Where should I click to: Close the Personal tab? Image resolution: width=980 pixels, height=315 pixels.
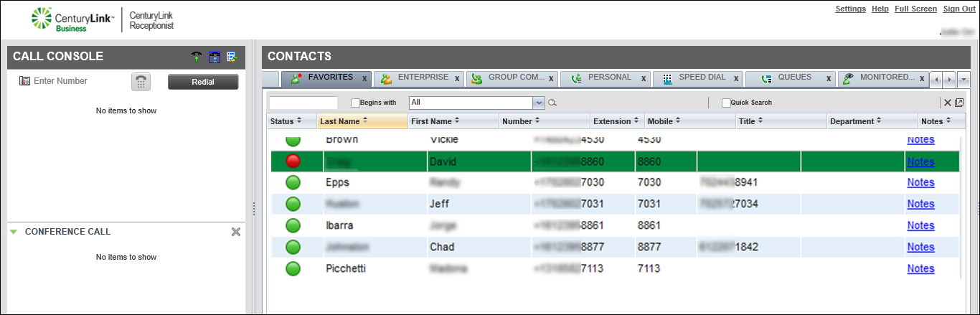click(644, 78)
